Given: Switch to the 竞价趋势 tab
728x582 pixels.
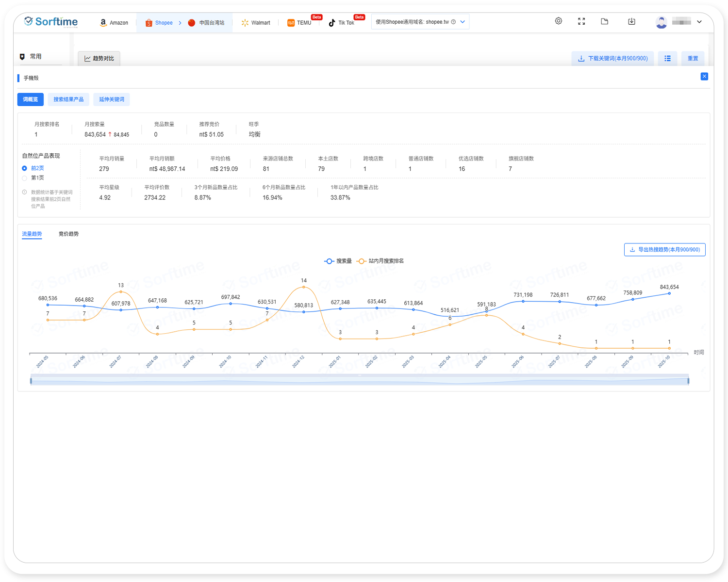Looking at the screenshot, I should pyautogui.click(x=68, y=234).
